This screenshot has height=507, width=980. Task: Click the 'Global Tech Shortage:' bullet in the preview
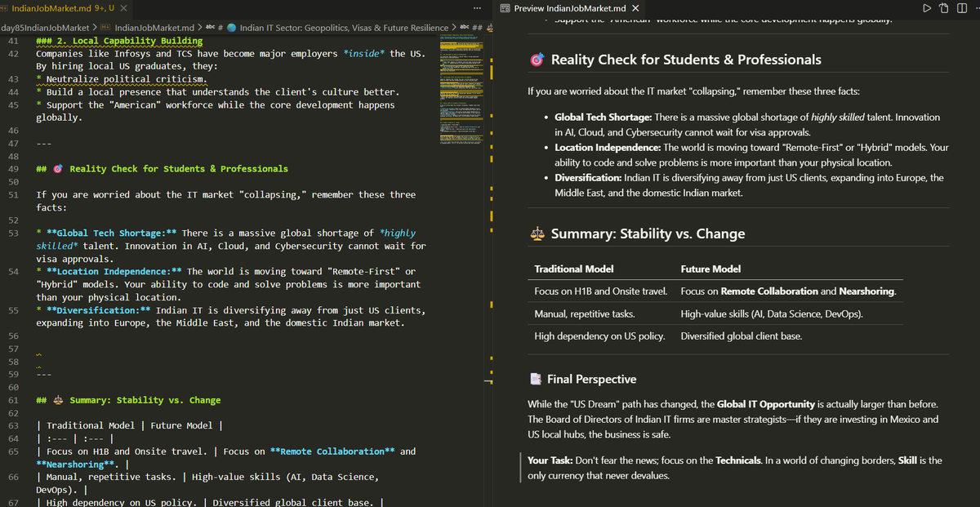click(604, 118)
